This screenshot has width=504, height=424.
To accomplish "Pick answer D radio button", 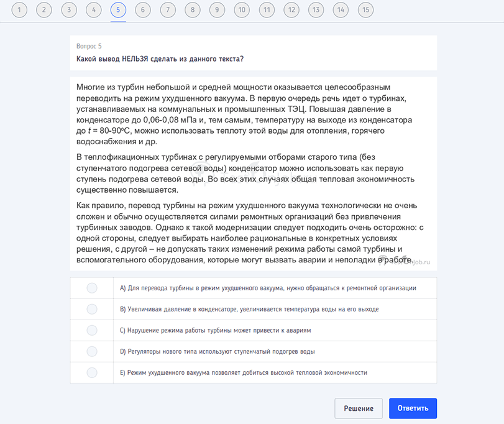I will coord(92,351).
